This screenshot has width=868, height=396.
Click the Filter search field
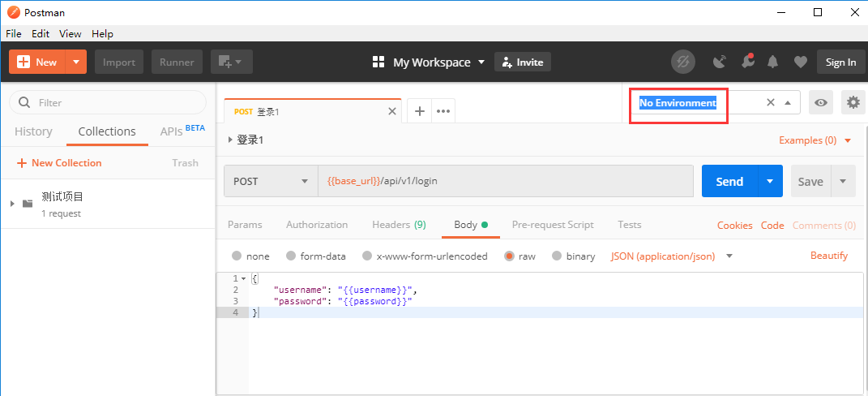click(x=108, y=102)
